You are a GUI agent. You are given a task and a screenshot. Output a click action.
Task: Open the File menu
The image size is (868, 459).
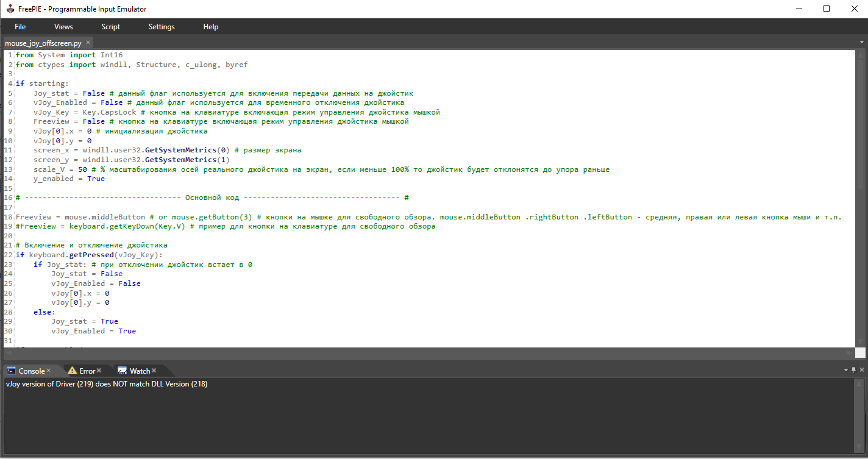(20, 27)
